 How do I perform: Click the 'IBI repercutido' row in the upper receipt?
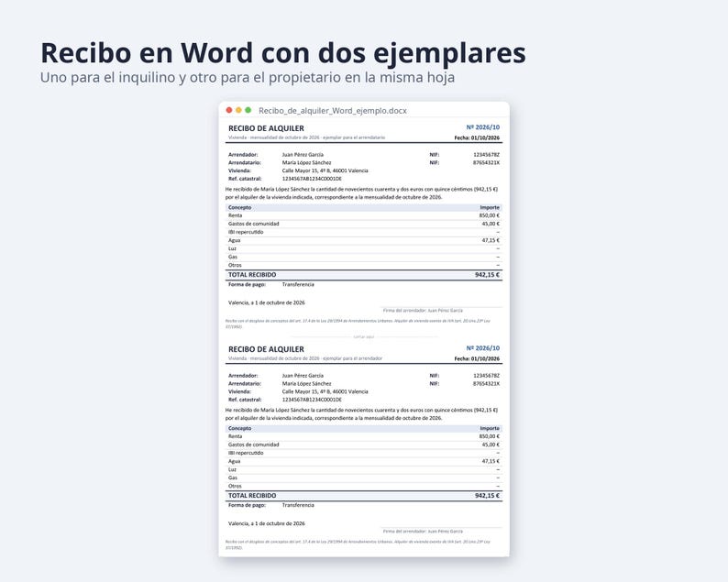(x=363, y=232)
